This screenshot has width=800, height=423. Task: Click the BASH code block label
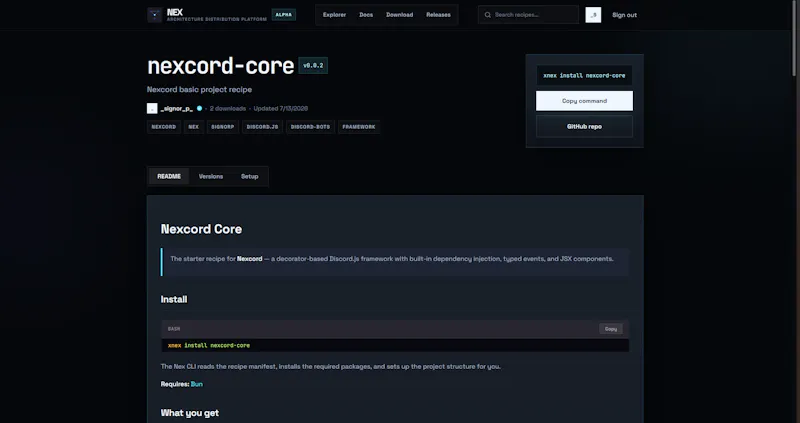(x=174, y=329)
